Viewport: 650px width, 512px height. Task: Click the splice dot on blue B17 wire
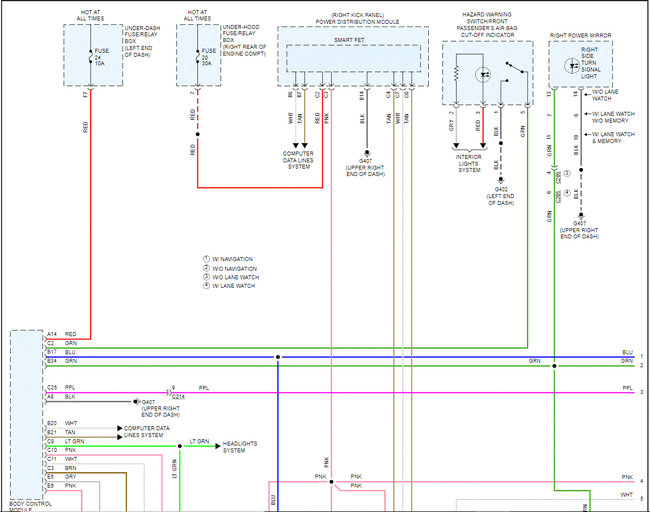[x=278, y=357]
